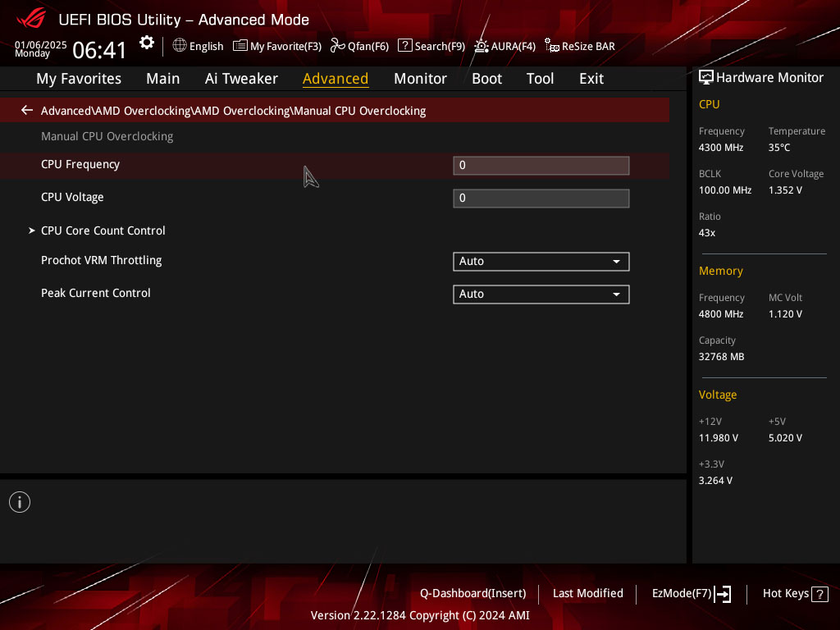
Task: Select the Peak Current Control label
Action: [x=96, y=293]
